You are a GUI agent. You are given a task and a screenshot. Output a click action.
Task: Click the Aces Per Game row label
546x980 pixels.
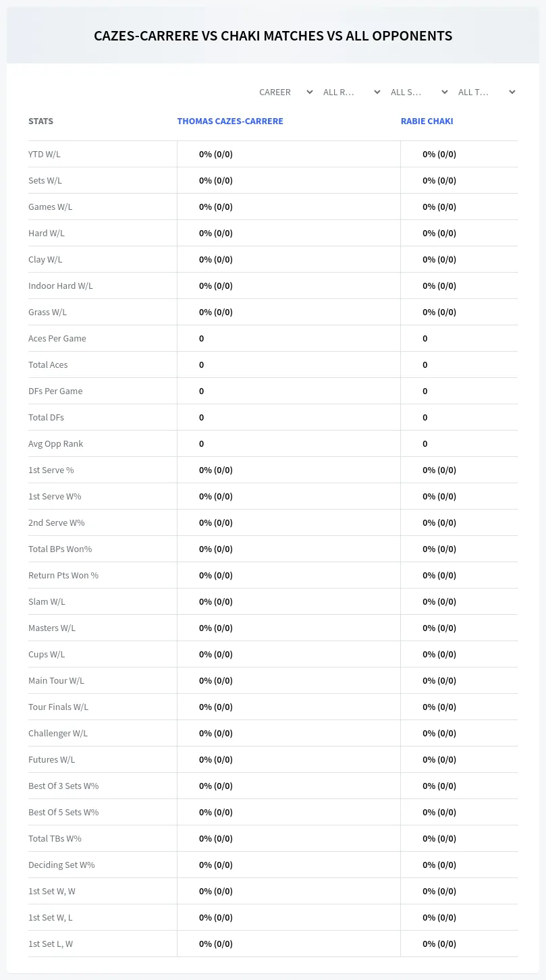(x=57, y=338)
